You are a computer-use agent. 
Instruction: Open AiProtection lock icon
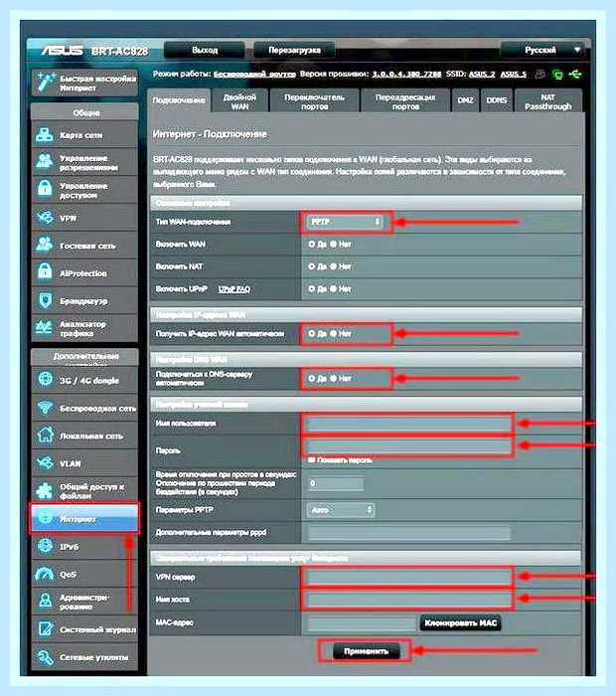point(45,271)
